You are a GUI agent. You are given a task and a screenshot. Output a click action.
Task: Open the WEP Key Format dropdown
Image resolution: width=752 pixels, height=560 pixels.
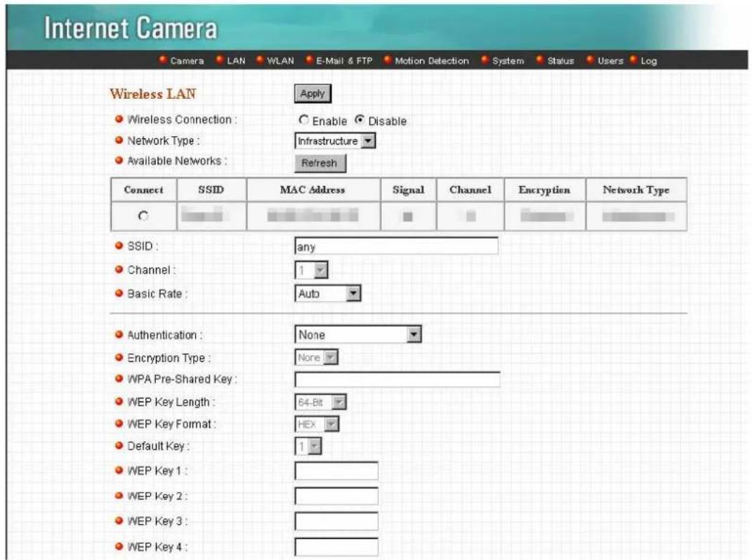coord(317,425)
